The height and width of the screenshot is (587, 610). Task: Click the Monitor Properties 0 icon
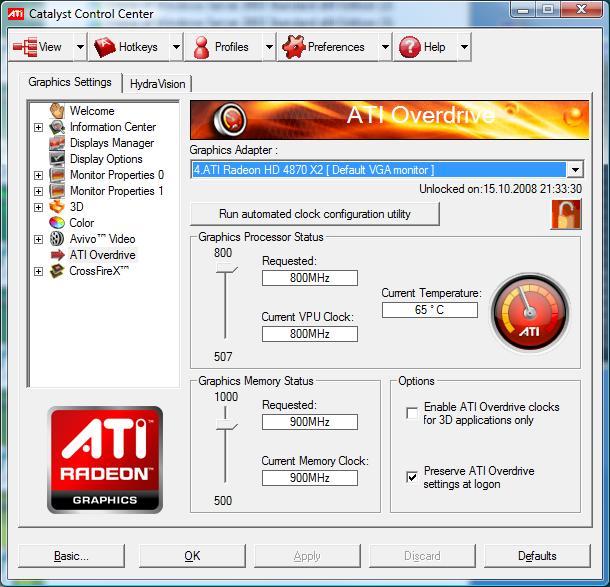[57, 175]
